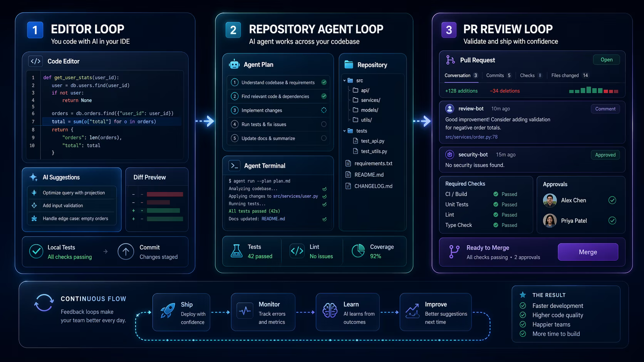Screen dimensions: 644x362
Task: Click the Agent Plan robot icon
Action: pos(234,65)
